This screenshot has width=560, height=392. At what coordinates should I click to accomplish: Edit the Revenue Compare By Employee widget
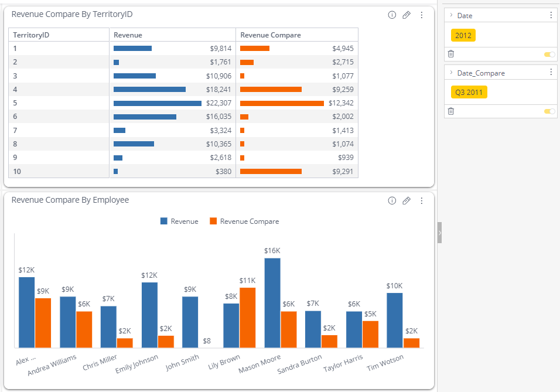[407, 201]
